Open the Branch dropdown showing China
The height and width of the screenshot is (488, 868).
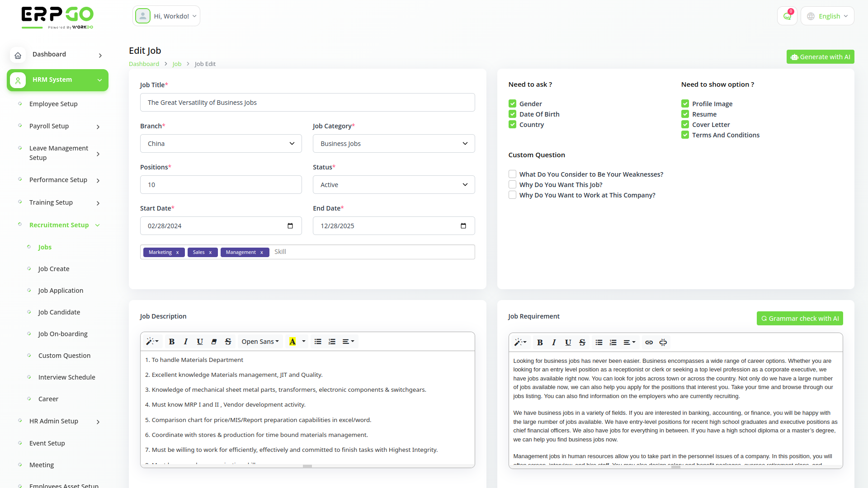click(221, 143)
